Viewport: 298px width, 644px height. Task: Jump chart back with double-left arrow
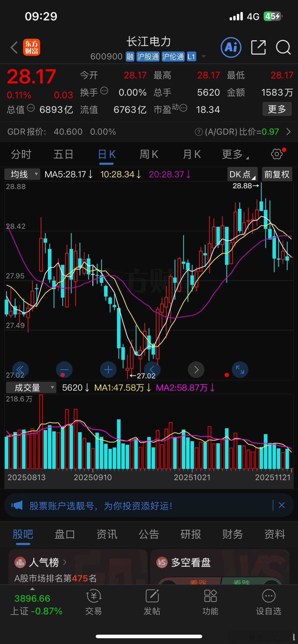tap(20, 369)
